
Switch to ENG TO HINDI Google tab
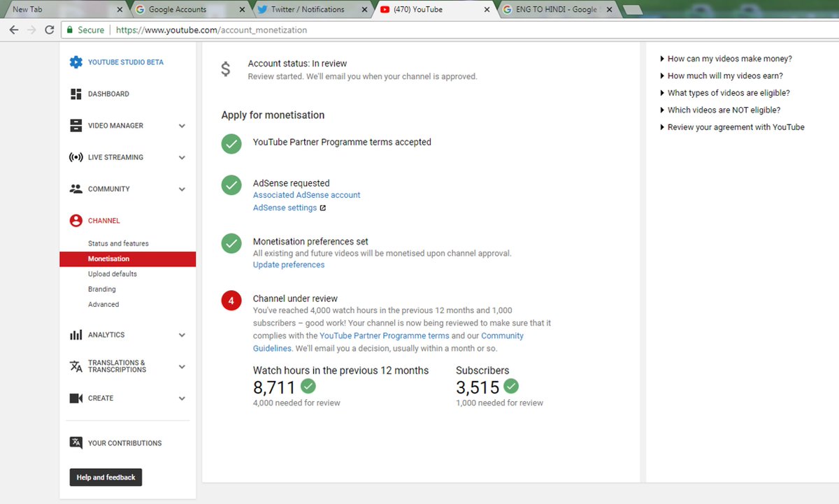click(x=556, y=10)
